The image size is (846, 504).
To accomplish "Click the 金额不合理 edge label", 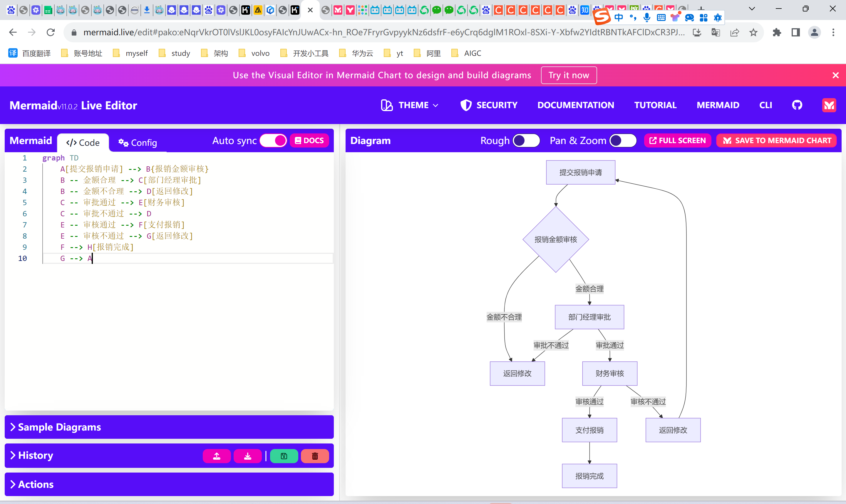I will pos(504,317).
